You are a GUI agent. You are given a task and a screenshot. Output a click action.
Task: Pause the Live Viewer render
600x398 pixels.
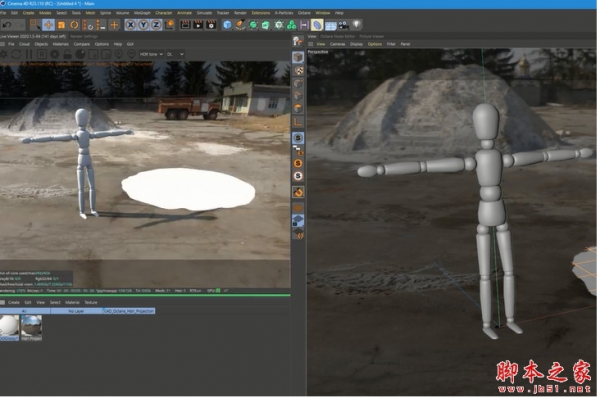pyautogui.click(x=29, y=54)
